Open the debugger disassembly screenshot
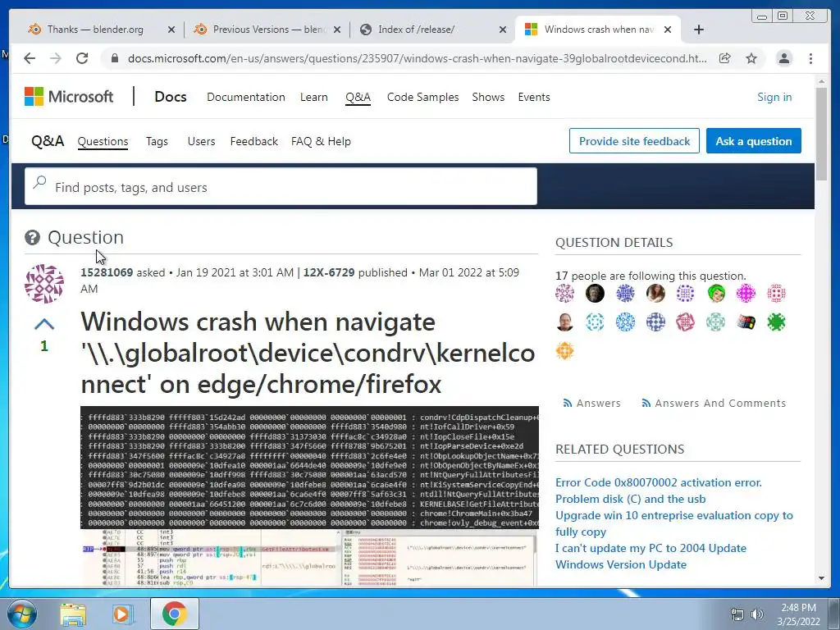 [x=309, y=558]
